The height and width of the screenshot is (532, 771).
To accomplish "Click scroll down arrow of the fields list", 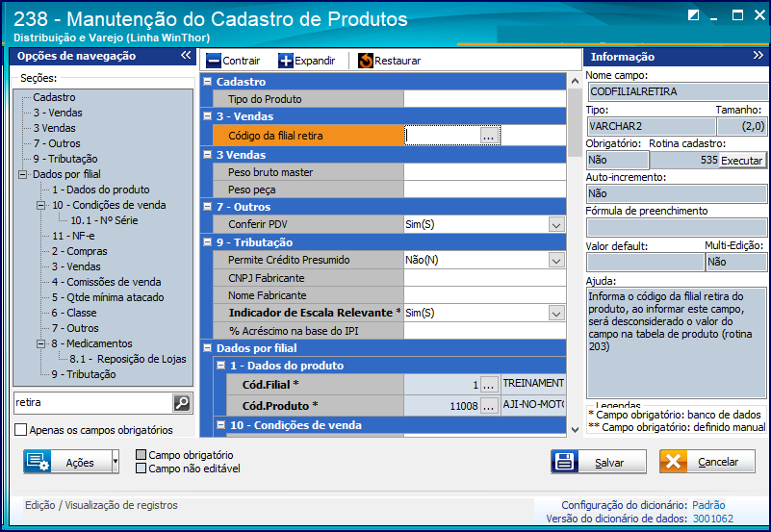I will tap(575, 429).
